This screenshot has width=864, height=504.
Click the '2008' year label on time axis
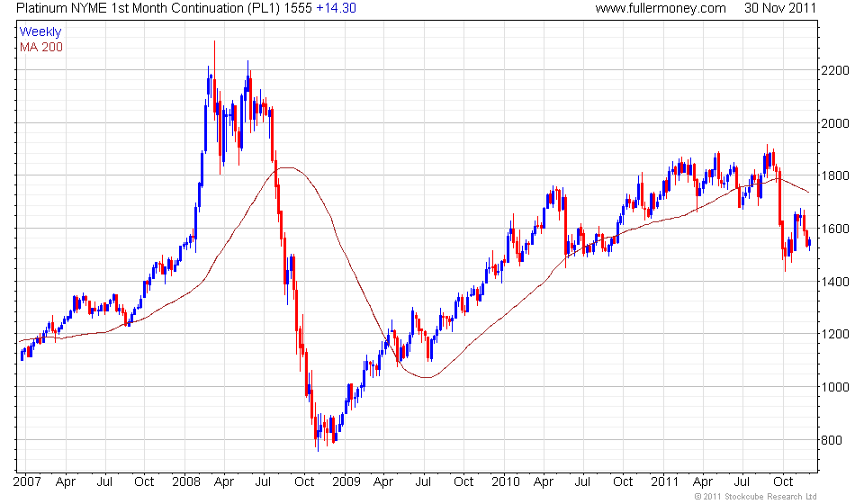coord(186,482)
